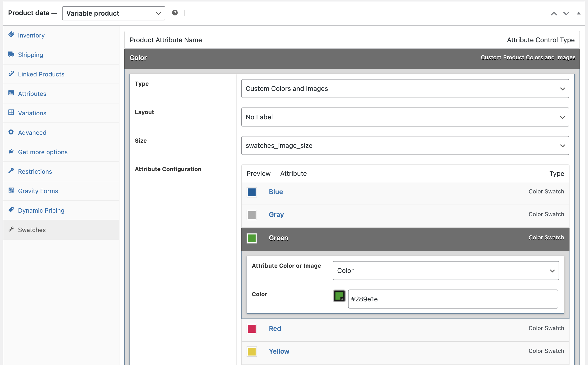Click the Inventory tab icon

(x=11, y=34)
